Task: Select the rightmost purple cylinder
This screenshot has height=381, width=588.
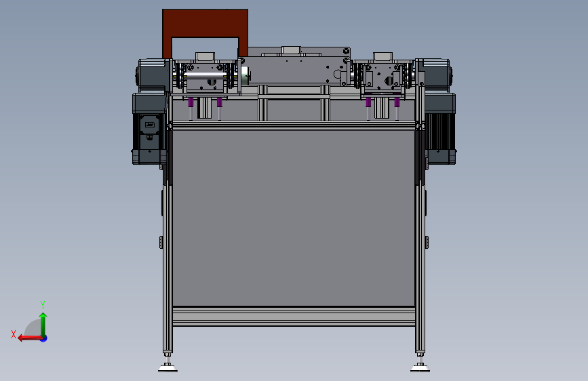Action: point(397,102)
